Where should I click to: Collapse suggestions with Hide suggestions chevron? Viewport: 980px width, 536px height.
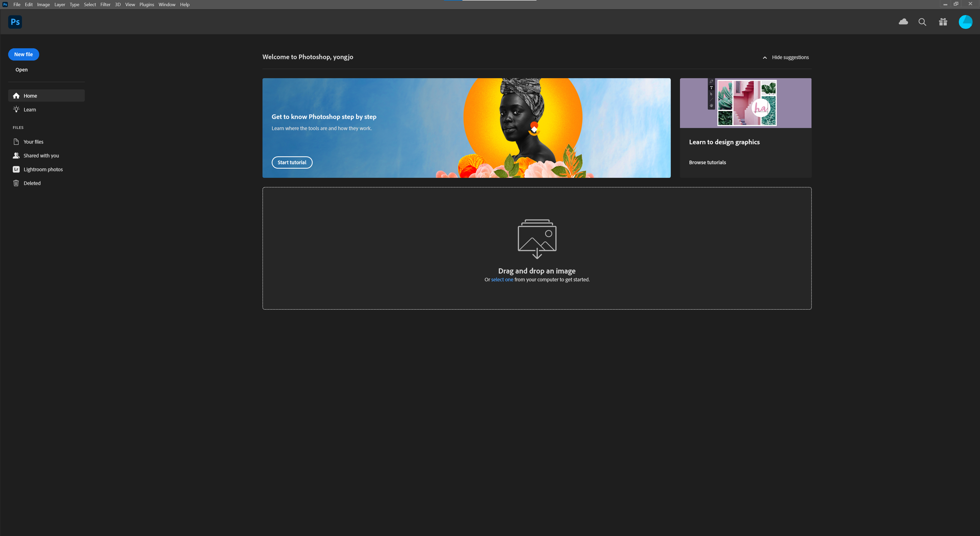point(765,57)
